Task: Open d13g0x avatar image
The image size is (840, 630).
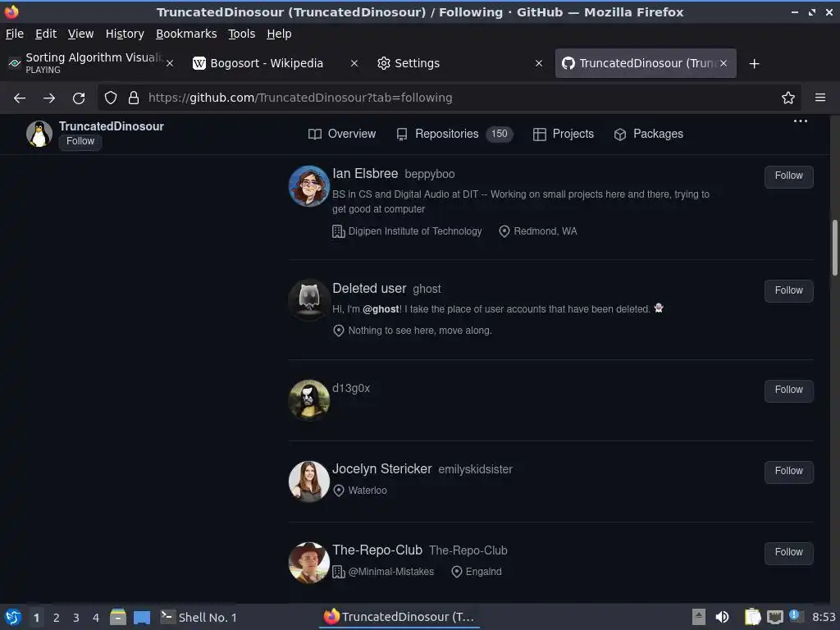Action: click(x=309, y=400)
